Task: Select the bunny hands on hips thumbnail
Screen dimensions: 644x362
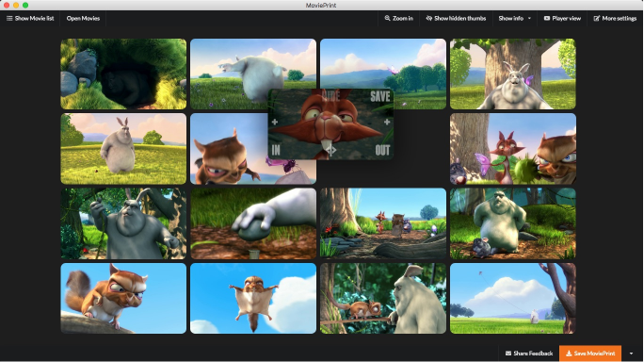Action: 513,223
